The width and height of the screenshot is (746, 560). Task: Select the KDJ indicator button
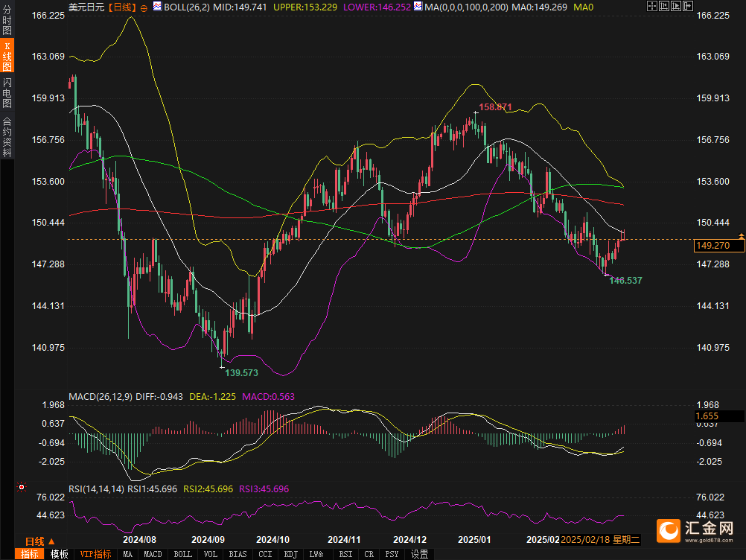tap(290, 554)
